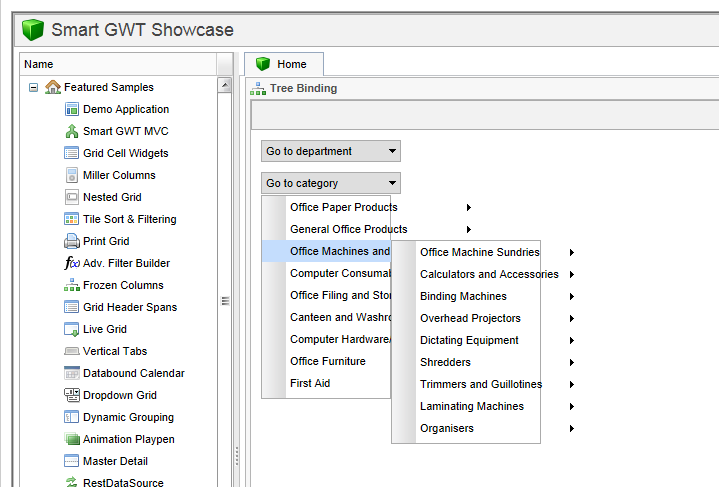Click the Print Grid printer icon

click(x=71, y=241)
